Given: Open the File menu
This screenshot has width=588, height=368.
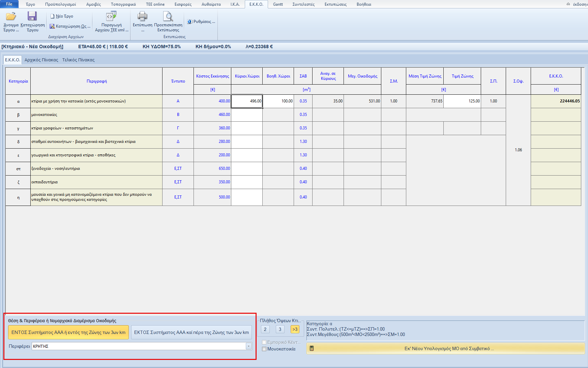Looking at the screenshot, I should (9, 4).
